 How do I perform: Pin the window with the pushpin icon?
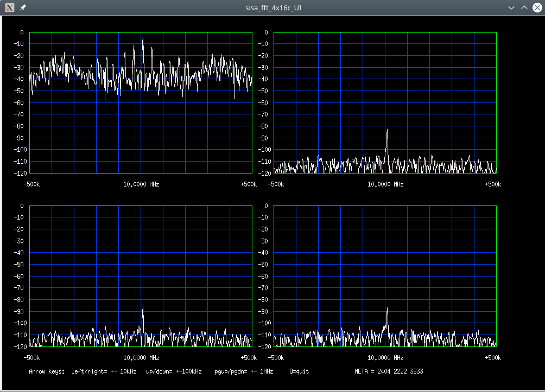(x=22, y=8)
